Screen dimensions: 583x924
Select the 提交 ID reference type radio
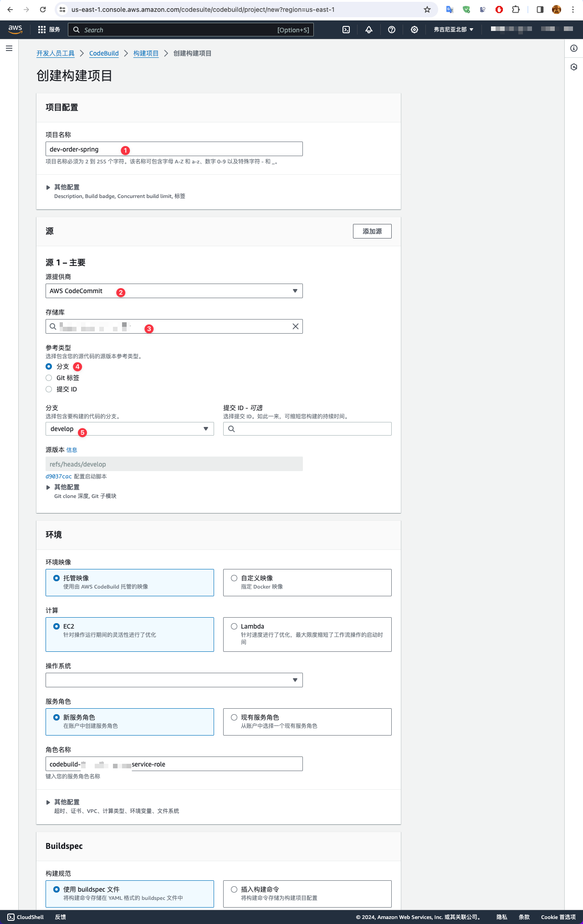tap(49, 389)
